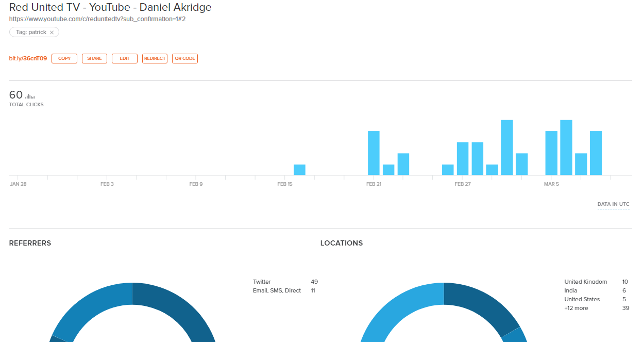Edit the link with EDIT button
Image resolution: width=644 pixels, height=342 pixels.
coord(125,58)
